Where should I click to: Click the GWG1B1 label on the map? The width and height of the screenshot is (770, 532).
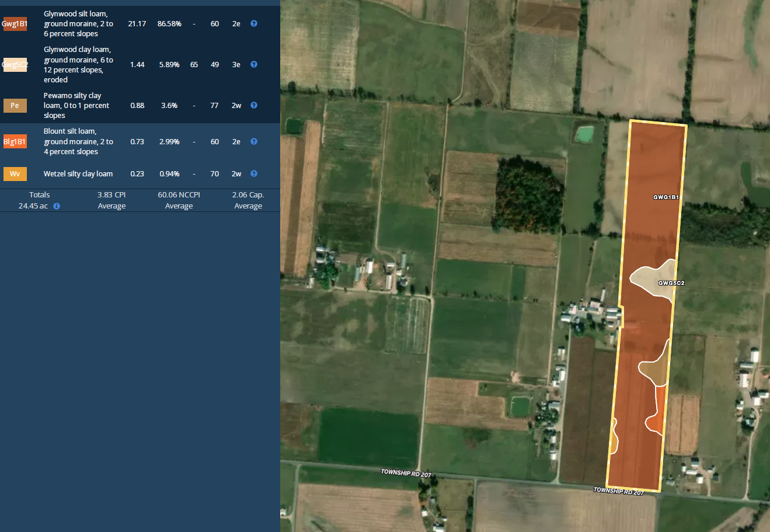point(666,197)
